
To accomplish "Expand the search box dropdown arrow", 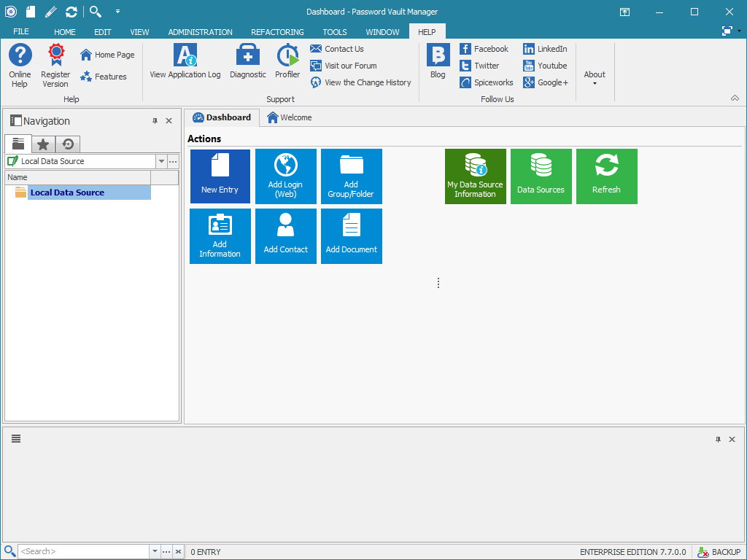I will 155,551.
